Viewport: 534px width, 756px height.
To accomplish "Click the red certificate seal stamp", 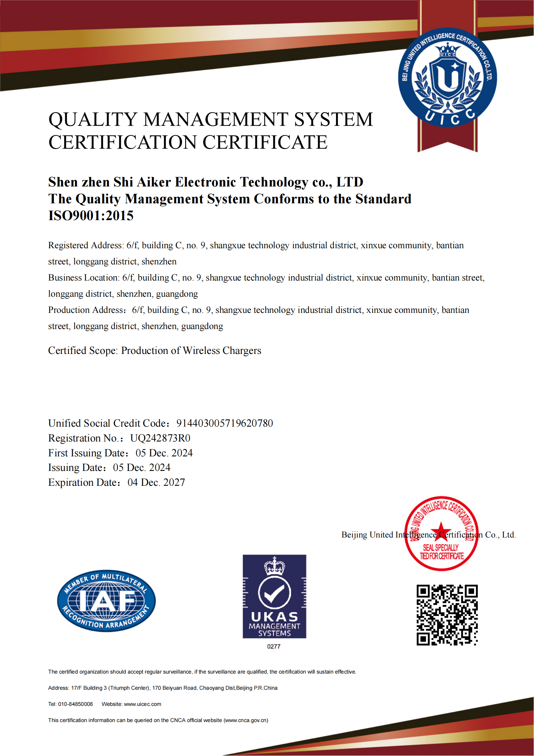I will 442,533.
